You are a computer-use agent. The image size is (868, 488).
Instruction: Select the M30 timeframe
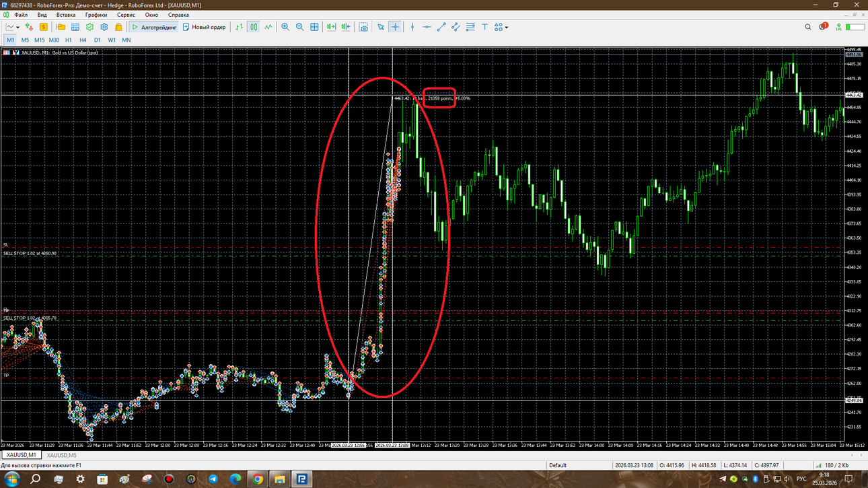click(54, 40)
